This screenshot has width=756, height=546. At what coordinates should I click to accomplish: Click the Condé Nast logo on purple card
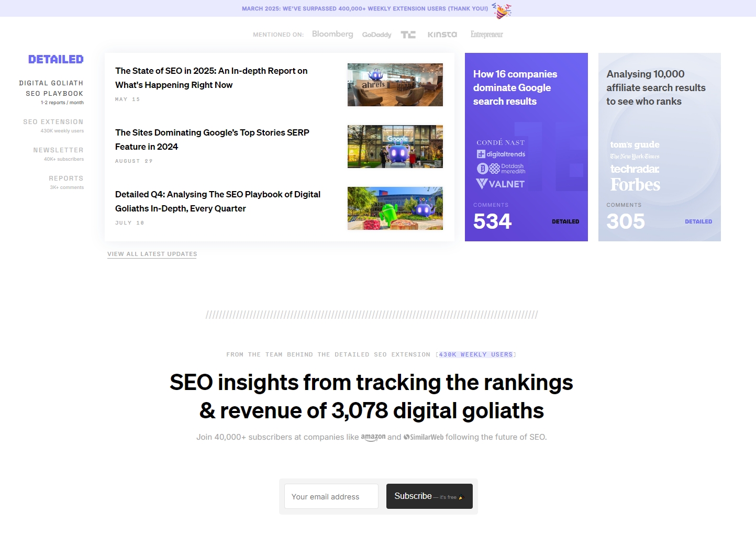point(501,142)
